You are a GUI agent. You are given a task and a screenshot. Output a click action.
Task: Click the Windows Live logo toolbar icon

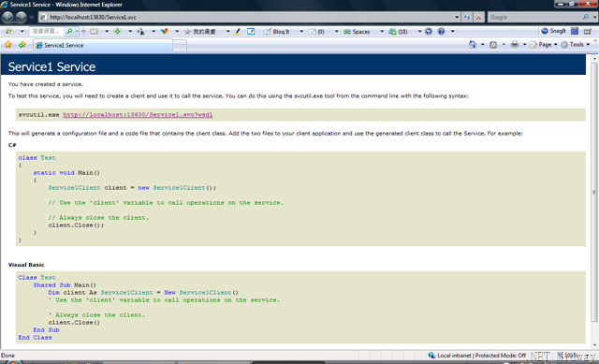pyautogui.click(x=8, y=31)
